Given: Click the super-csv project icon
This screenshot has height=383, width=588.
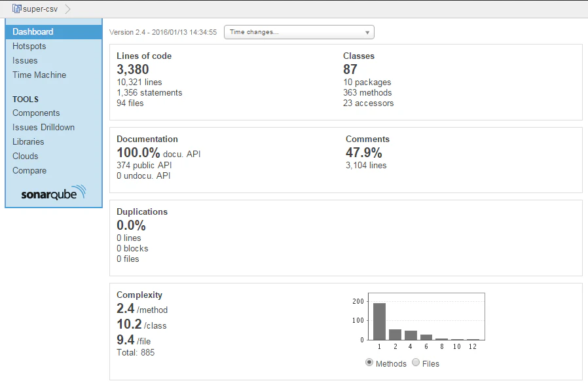Looking at the screenshot, I should click(x=16, y=9).
